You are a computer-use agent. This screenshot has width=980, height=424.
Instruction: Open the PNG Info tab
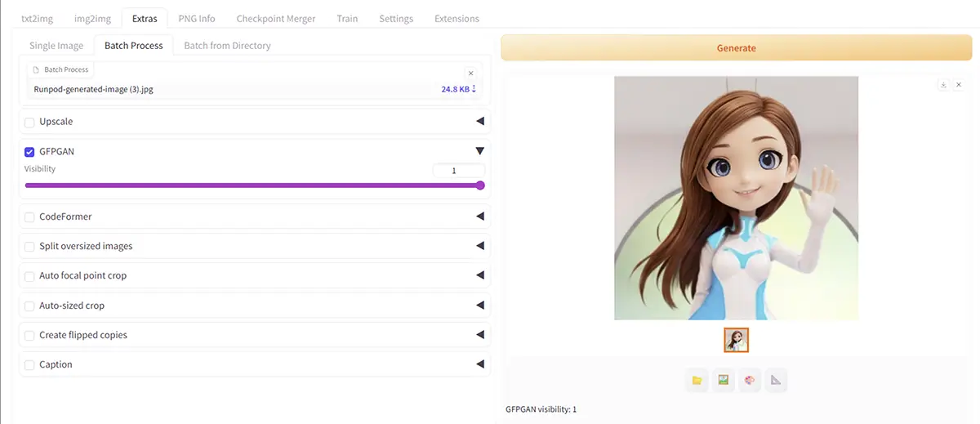(197, 18)
